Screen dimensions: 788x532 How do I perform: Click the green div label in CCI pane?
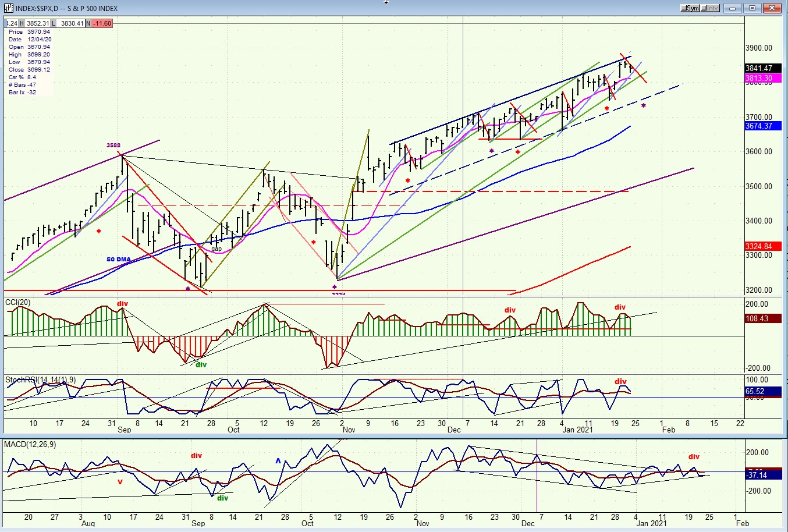click(201, 365)
